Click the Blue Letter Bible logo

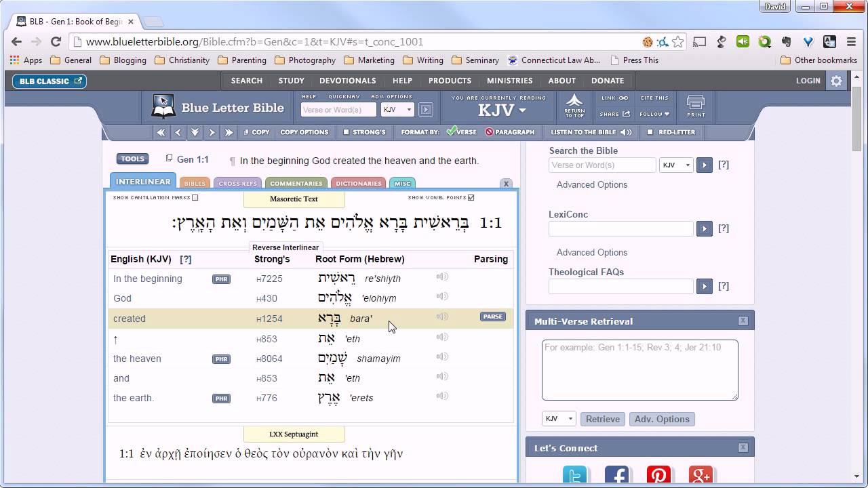pyautogui.click(x=218, y=107)
